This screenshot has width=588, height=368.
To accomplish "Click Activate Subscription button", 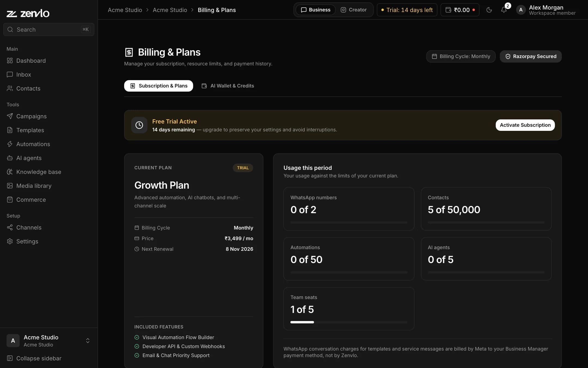I will (525, 125).
